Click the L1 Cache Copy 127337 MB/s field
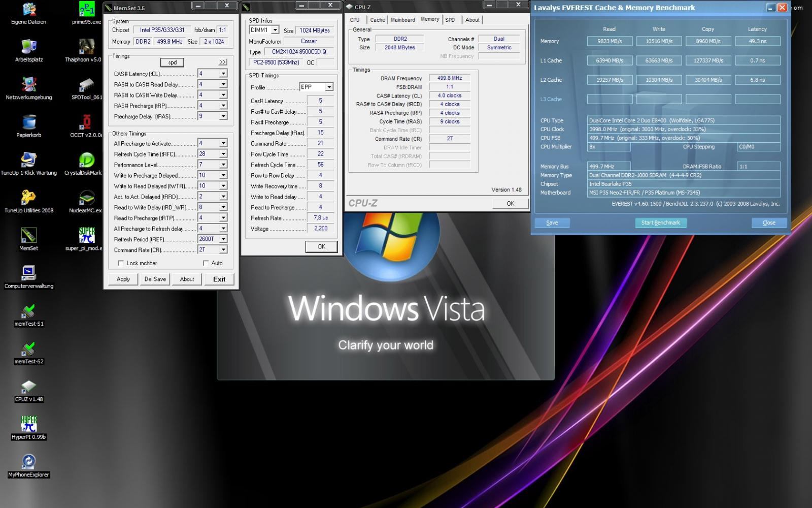 point(708,60)
